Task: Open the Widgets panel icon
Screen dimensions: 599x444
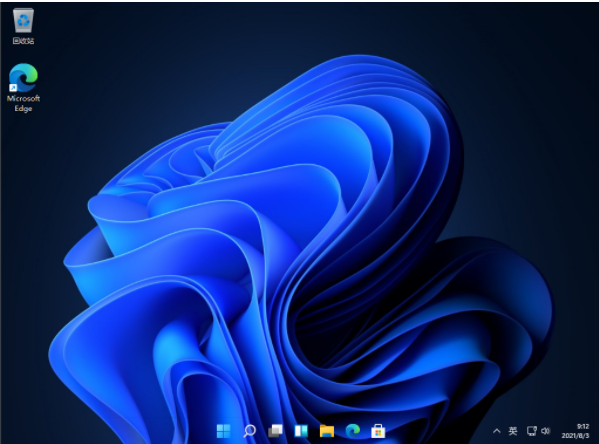Action: (x=301, y=431)
